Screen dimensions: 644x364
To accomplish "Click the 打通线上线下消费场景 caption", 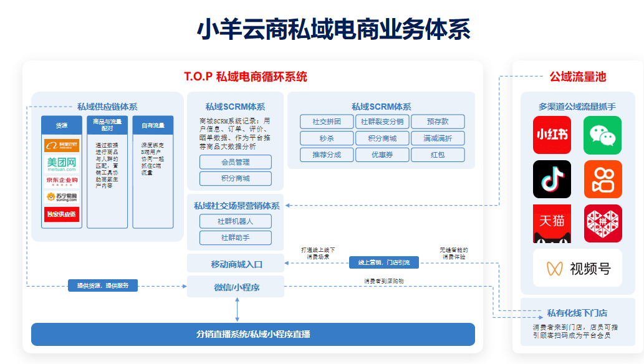I will click(x=318, y=253).
